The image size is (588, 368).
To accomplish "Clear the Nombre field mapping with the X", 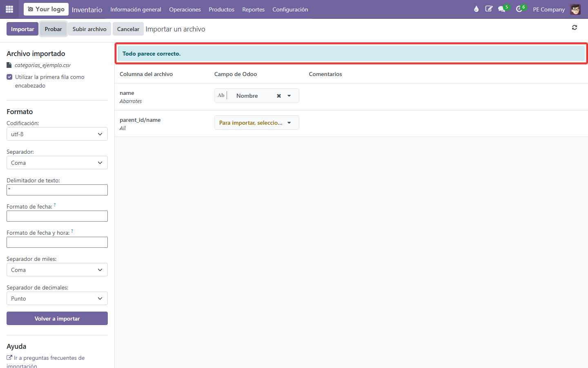I will (279, 96).
